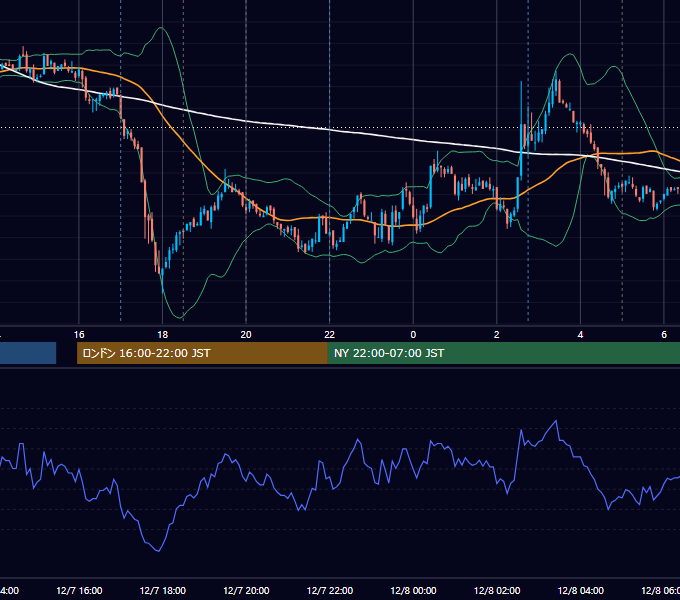
Task: Click the hour 0 axis label
Action: point(413,335)
